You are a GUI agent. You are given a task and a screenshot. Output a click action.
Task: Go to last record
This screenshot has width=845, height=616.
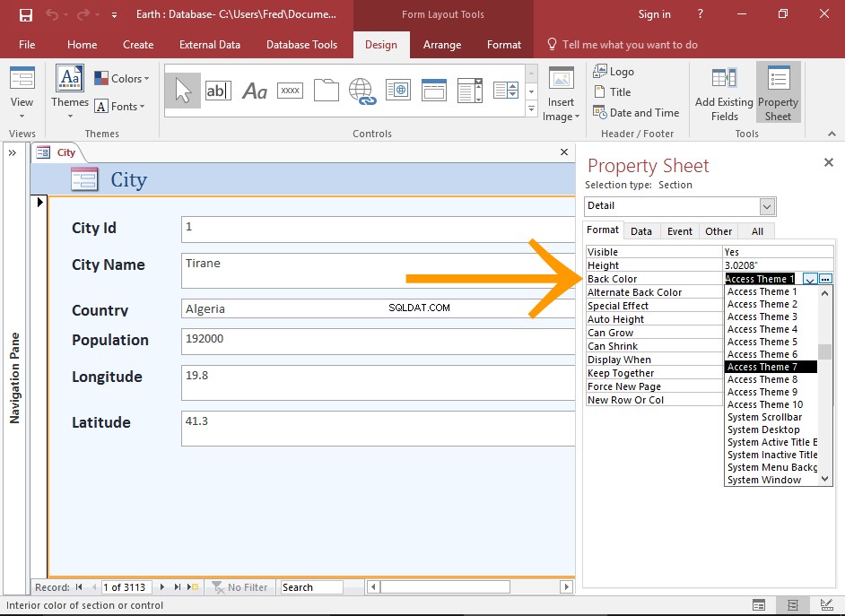coord(178,587)
